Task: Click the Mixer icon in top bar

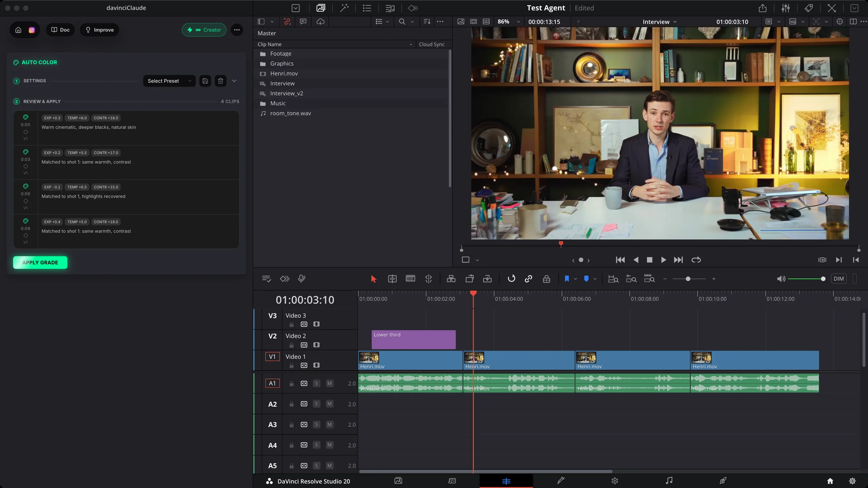Action: (x=786, y=8)
